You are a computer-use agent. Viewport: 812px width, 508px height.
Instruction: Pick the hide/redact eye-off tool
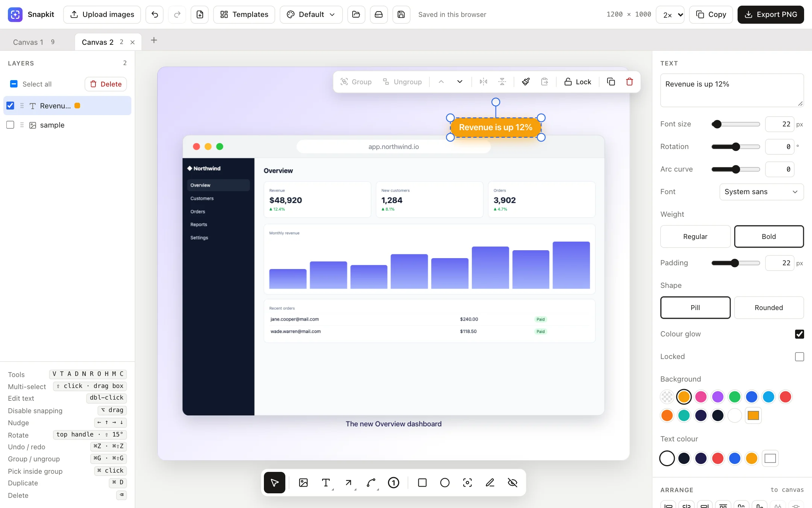[512, 482]
